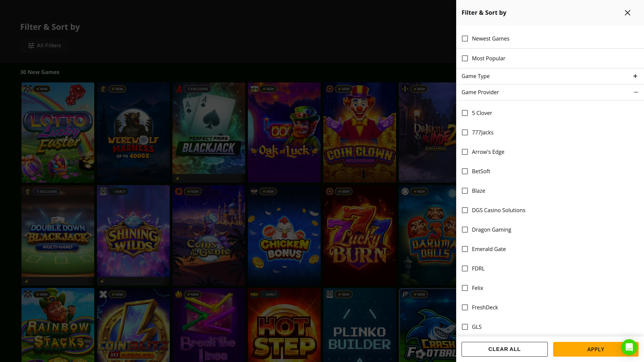The image size is (644, 362).
Task: Click the flame provider icon on Break the Lines
Action: [179, 294]
